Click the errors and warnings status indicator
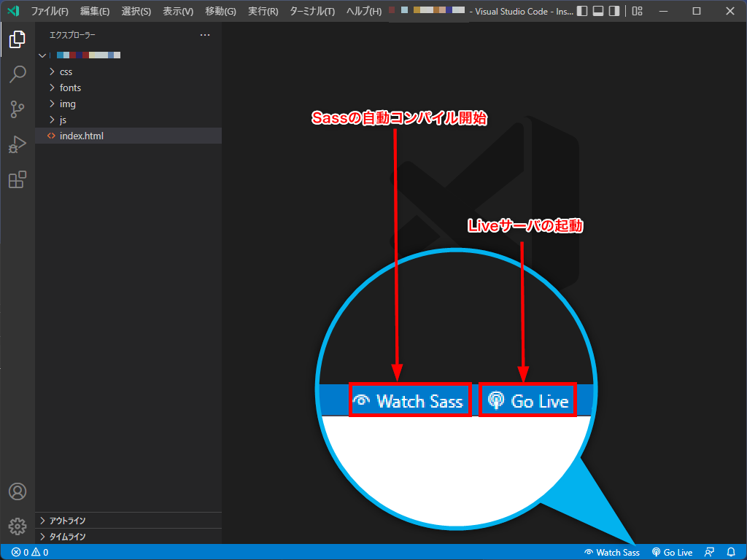Image resolution: width=747 pixels, height=560 pixels. 29,553
